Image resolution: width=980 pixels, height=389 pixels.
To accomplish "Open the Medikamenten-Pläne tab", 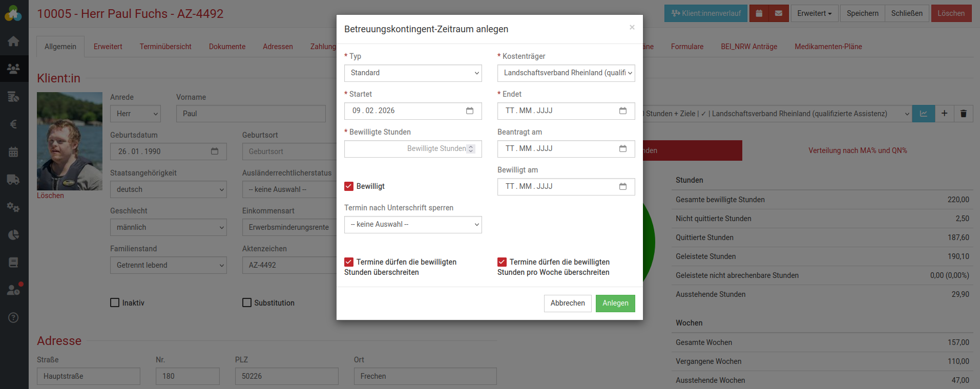I will tap(828, 47).
